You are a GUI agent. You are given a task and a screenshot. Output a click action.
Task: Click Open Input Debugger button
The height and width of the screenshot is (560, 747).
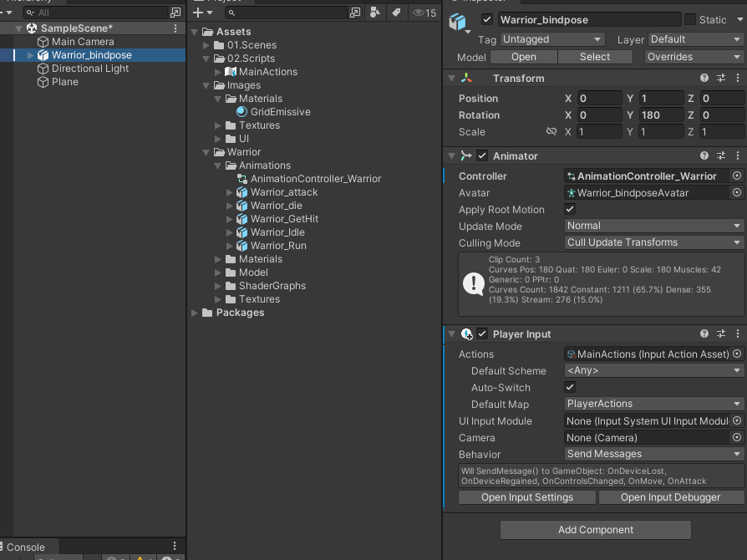pos(670,497)
